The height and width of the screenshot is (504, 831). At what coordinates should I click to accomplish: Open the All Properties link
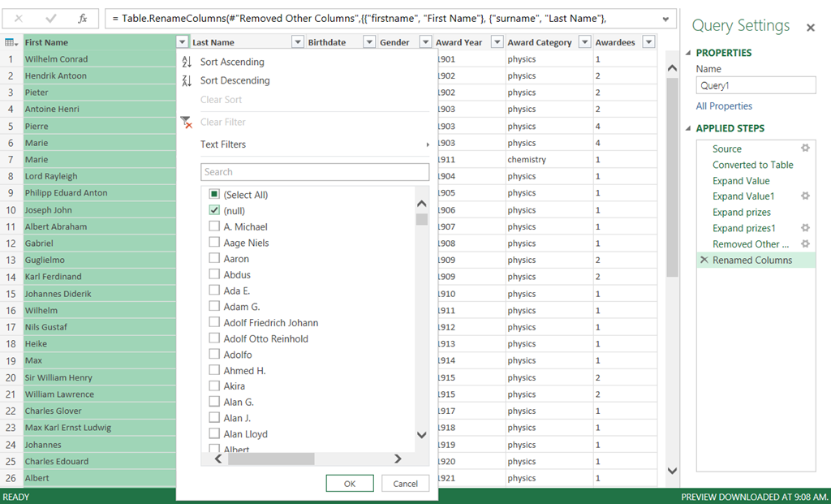point(724,106)
